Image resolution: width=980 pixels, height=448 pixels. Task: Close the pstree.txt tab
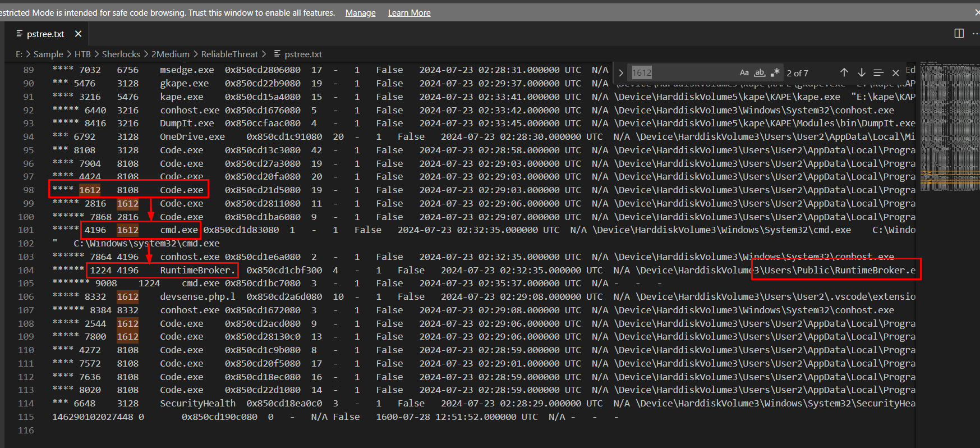pyautogui.click(x=79, y=34)
